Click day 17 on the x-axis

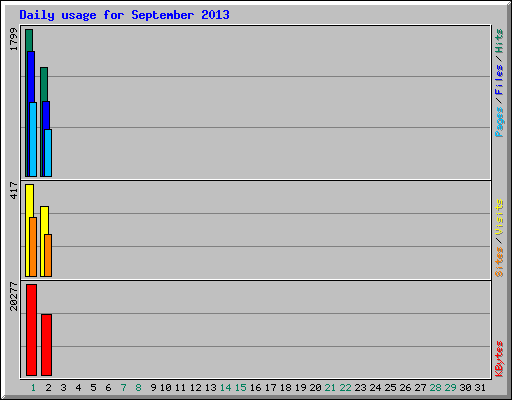click(x=271, y=388)
